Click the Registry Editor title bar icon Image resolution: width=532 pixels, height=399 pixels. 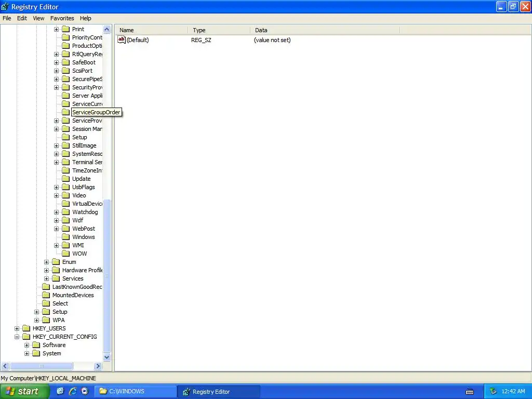[x=5, y=7]
